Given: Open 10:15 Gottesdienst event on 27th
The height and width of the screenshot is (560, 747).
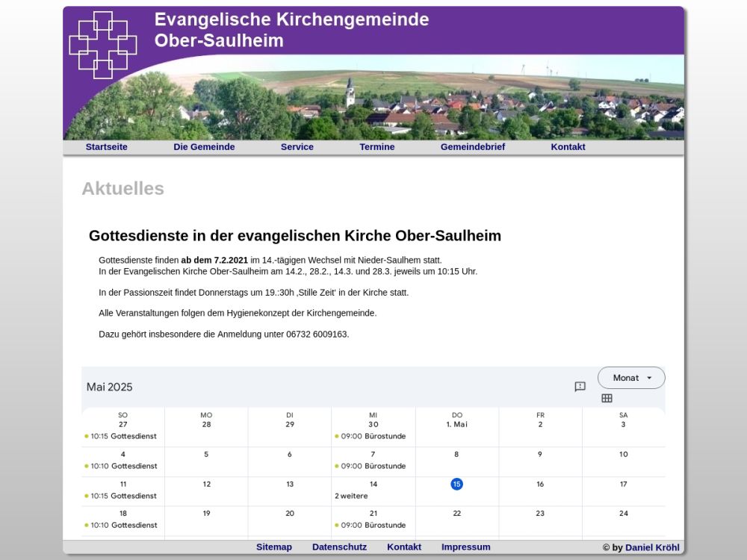Looking at the screenshot, I should (123, 436).
